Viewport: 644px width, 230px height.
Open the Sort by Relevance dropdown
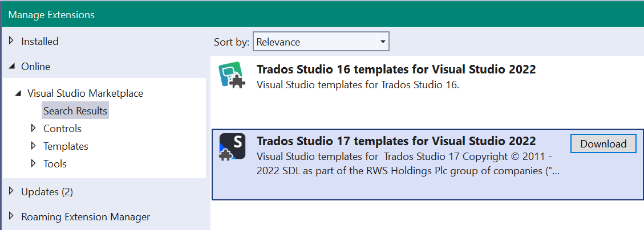(x=321, y=42)
